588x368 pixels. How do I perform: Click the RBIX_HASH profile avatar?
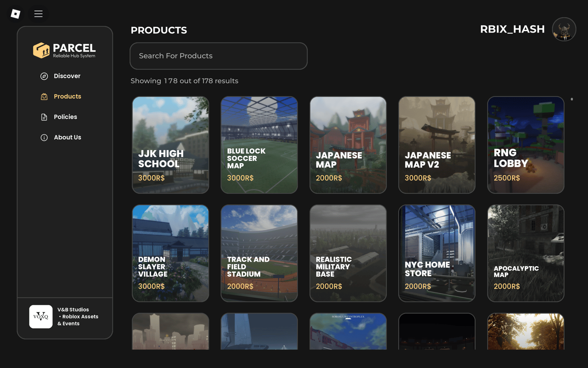click(x=564, y=29)
